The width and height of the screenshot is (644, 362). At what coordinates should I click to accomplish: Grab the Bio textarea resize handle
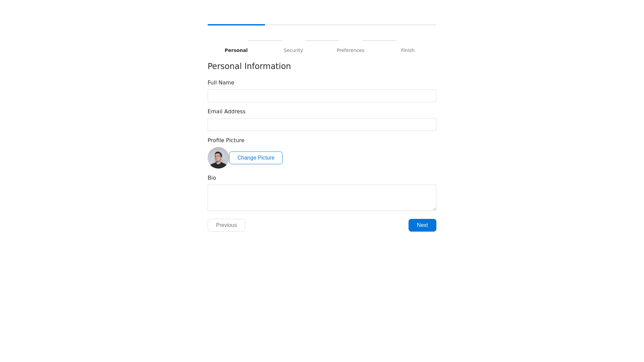pyautogui.click(x=434, y=209)
